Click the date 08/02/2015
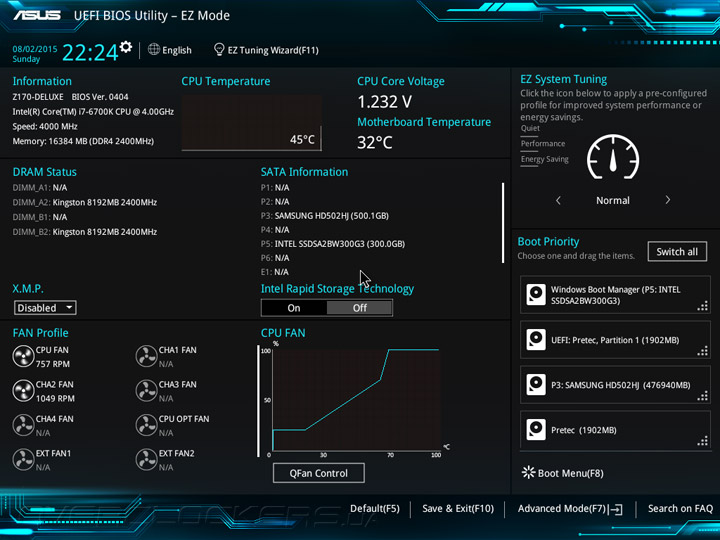 tap(35, 49)
